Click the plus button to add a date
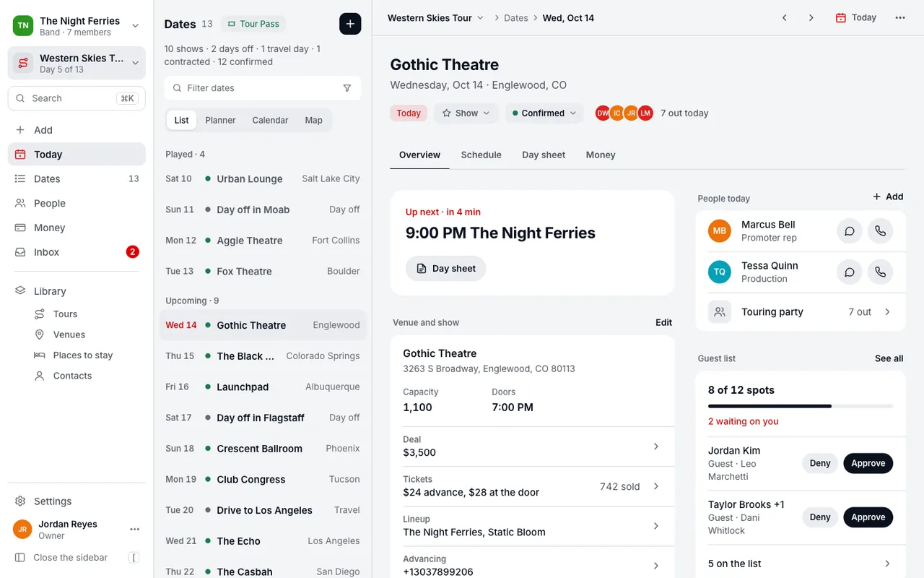924x578 pixels. click(350, 24)
